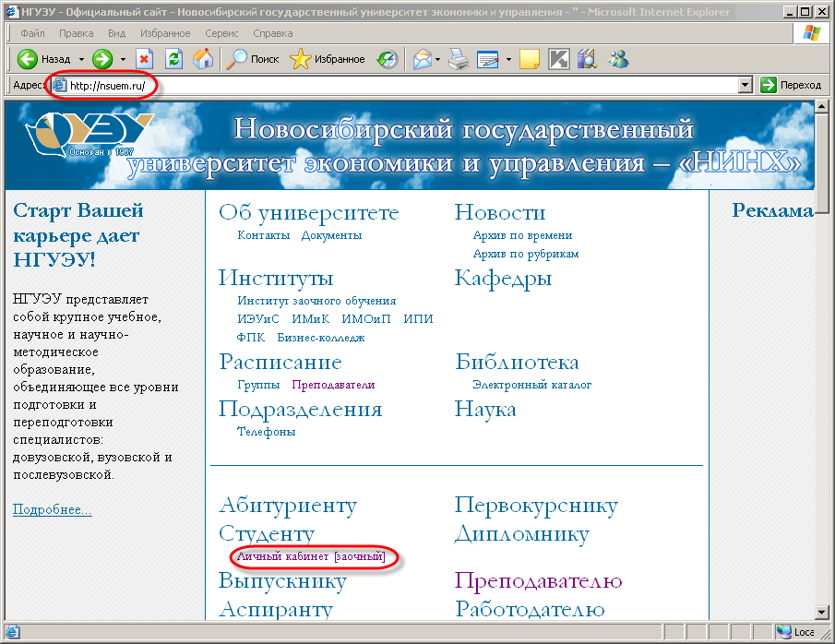This screenshot has height=644, width=835.
Task: Open the Институты heading link
Action: tap(276, 278)
